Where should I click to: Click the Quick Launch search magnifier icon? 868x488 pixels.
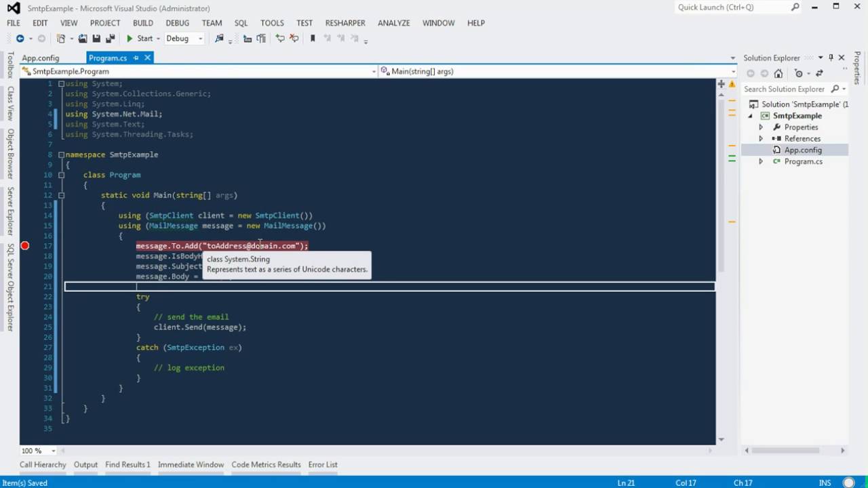795,7
